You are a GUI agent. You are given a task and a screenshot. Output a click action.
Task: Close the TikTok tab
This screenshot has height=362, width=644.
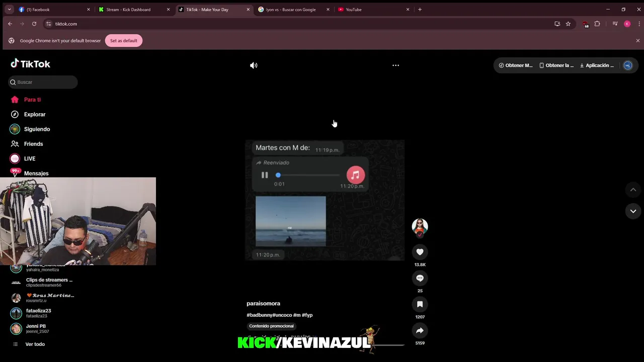tap(248, 10)
